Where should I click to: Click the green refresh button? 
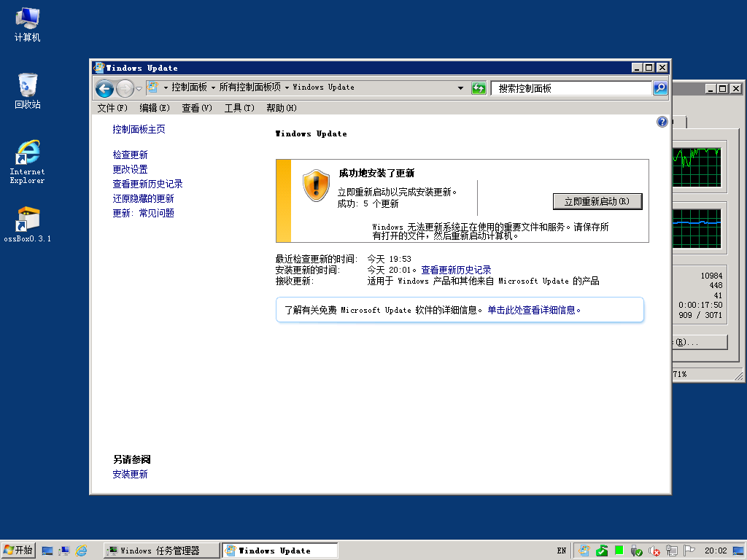click(479, 88)
